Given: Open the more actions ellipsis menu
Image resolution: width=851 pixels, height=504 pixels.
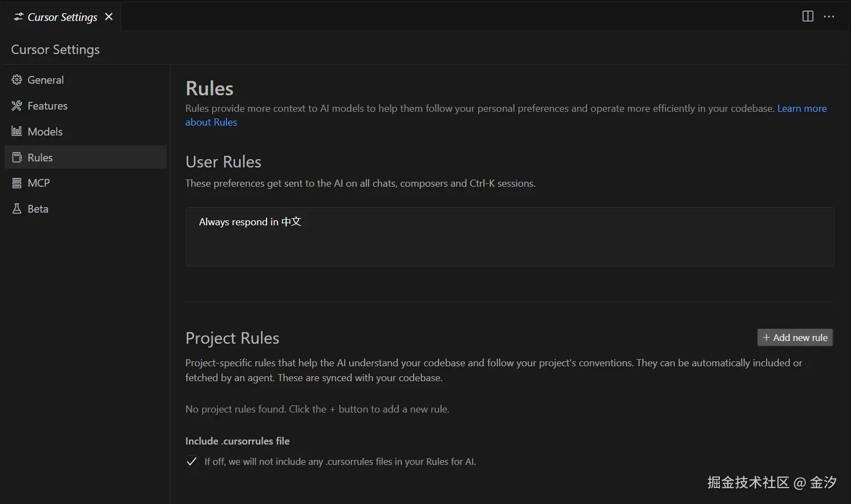Looking at the screenshot, I should pos(829,17).
